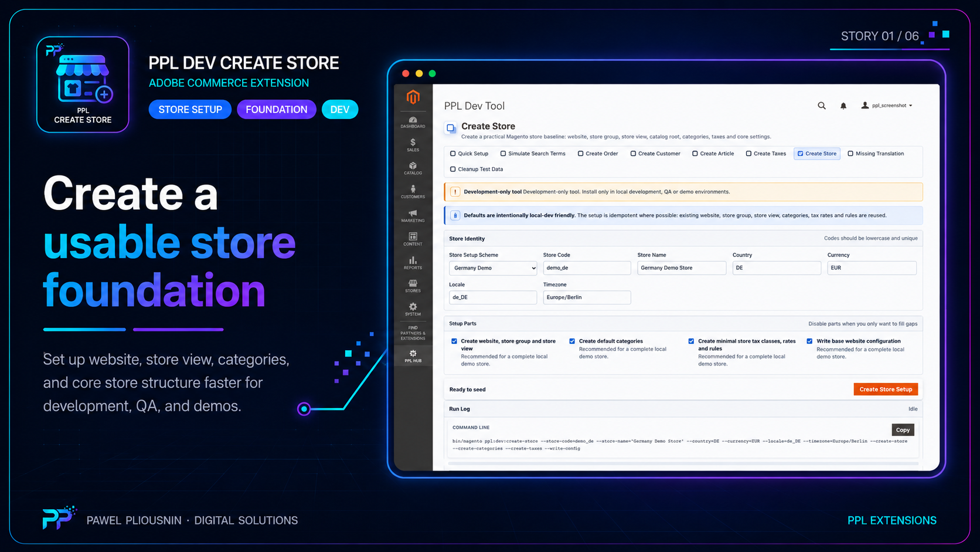Open the Marketing sidebar icon
The height and width of the screenshot is (552, 980).
(x=413, y=216)
